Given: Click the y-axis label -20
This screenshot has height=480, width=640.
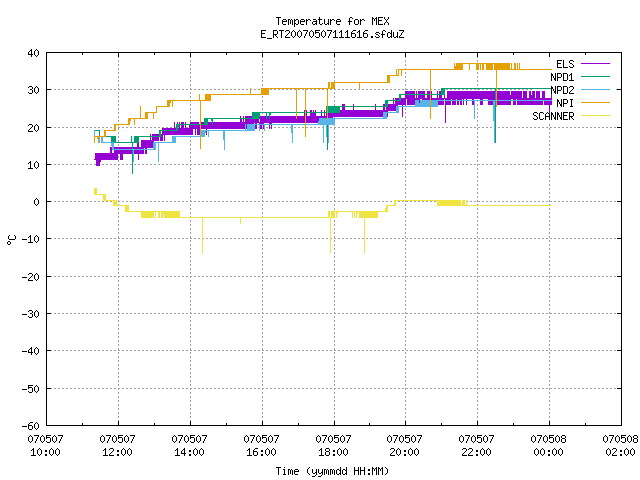Looking at the screenshot, I should click(x=31, y=277).
